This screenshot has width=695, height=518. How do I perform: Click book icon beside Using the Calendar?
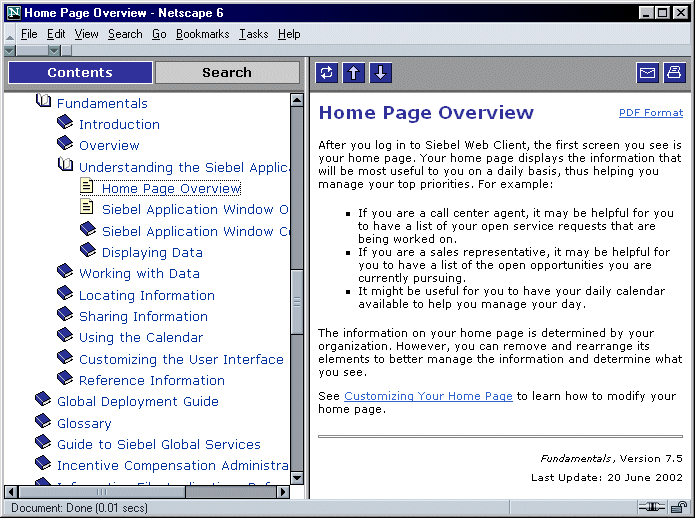coord(65,335)
